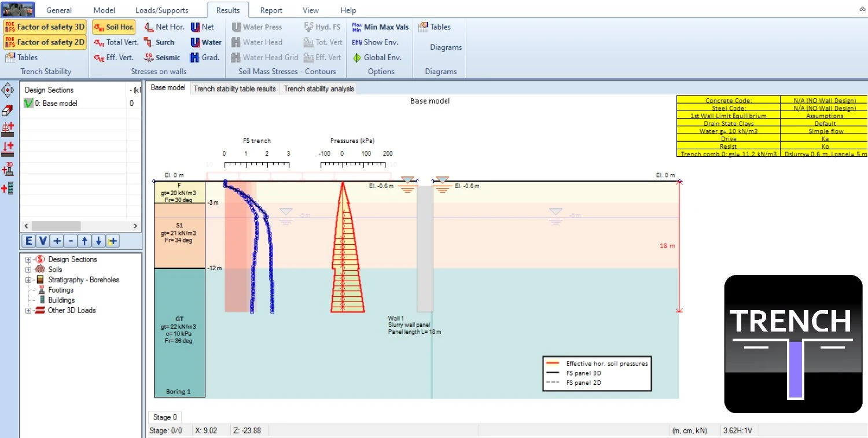The width and height of the screenshot is (868, 438).
Task: Toggle Soil Hor. pressure display
Action: 114,27
